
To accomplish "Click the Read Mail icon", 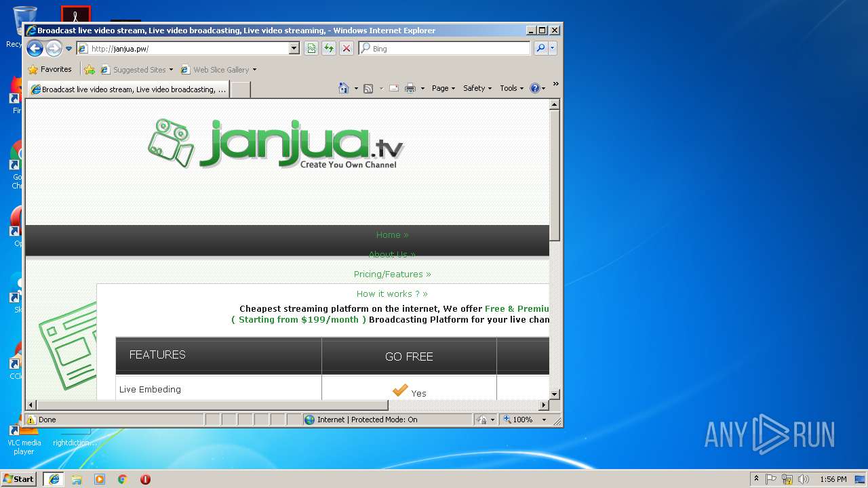I will tap(393, 88).
